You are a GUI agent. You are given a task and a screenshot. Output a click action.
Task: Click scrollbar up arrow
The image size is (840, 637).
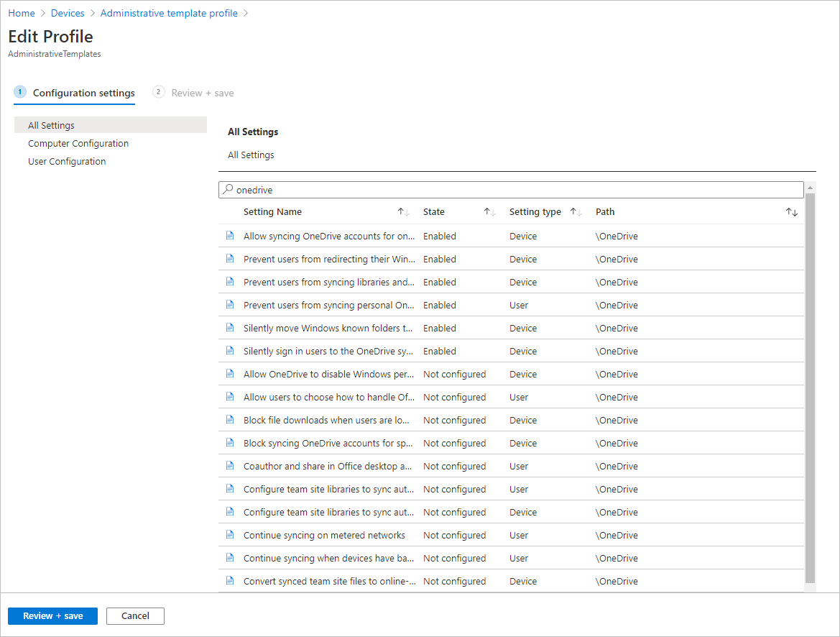(810, 187)
